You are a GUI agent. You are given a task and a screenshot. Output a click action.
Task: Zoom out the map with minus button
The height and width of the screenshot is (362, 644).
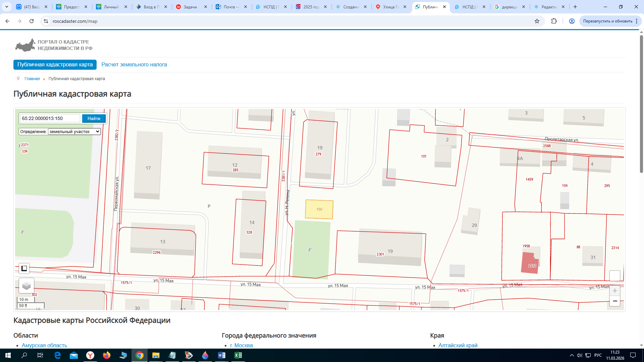(614, 301)
